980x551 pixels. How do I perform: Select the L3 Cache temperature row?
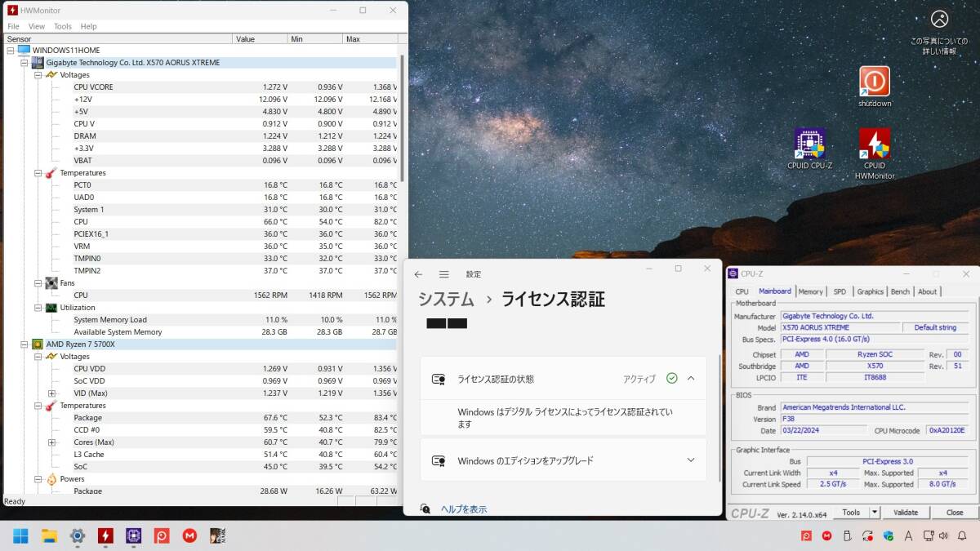[201, 454]
